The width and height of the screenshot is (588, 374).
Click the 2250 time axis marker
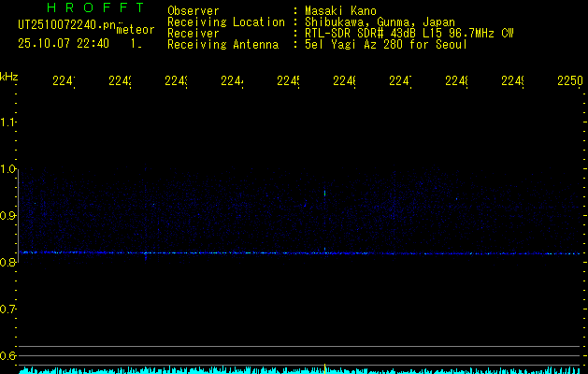coord(568,82)
